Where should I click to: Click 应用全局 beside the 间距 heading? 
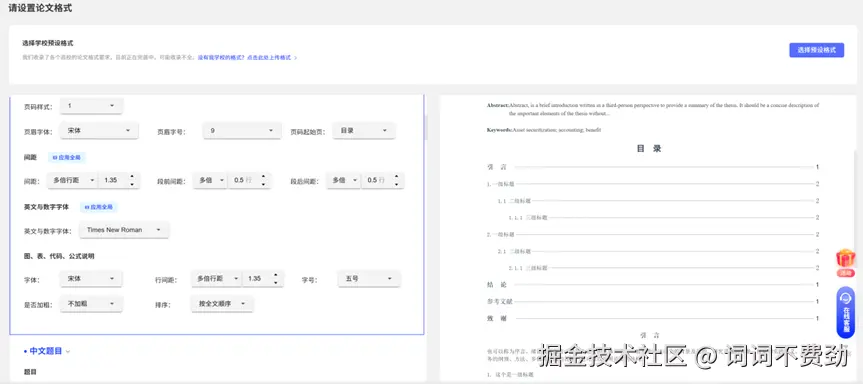(x=67, y=157)
